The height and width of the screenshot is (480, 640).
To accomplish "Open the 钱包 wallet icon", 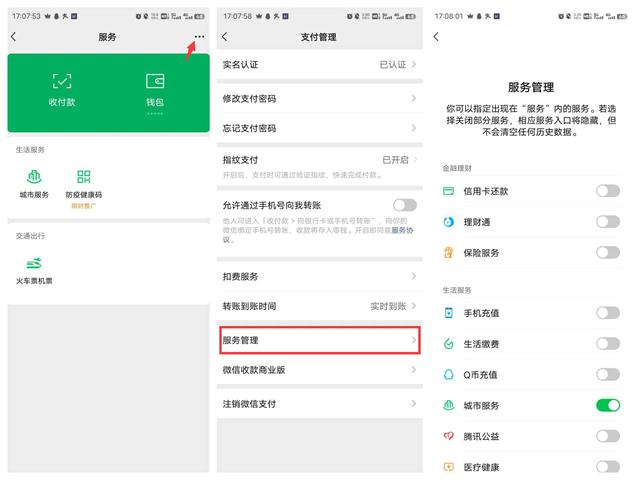I will click(x=155, y=81).
